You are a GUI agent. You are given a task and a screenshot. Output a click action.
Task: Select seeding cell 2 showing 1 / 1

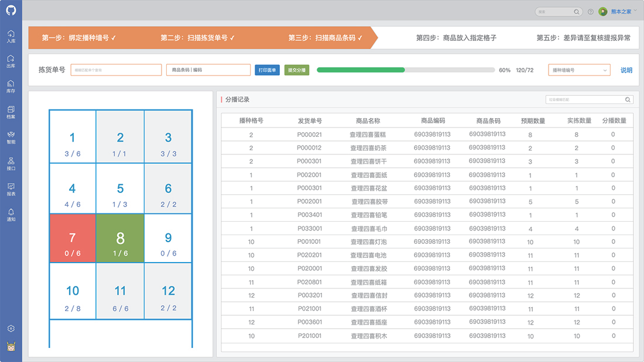[x=120, y=137]
